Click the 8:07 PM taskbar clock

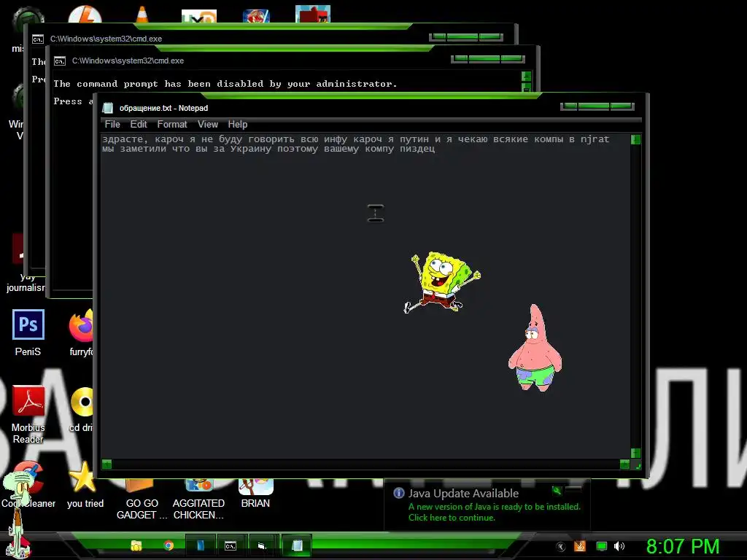(682, 546)
